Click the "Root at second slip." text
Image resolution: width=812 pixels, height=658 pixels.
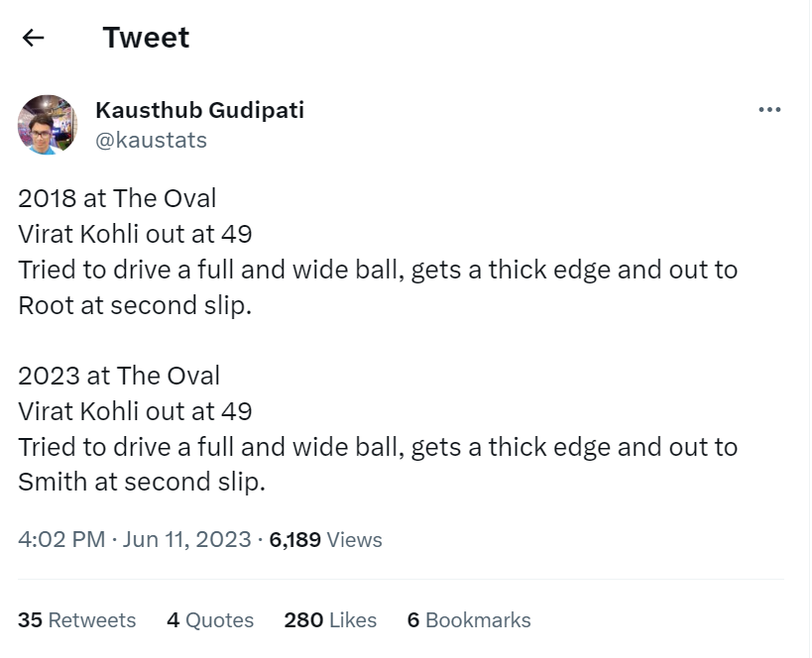[135, 305]
